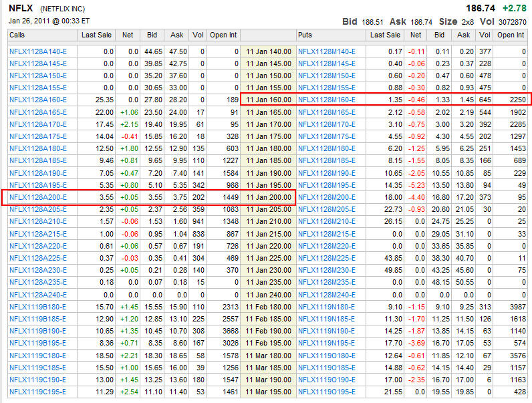Select the NFLX1119B180-E February call link

tap(38, 307)
